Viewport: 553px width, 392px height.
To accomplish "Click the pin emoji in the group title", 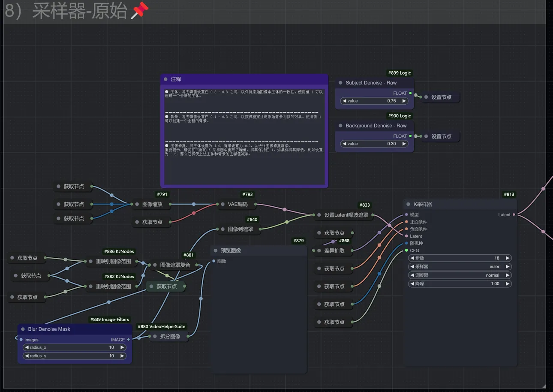I will pyautogui.click(x=139, y=10).
